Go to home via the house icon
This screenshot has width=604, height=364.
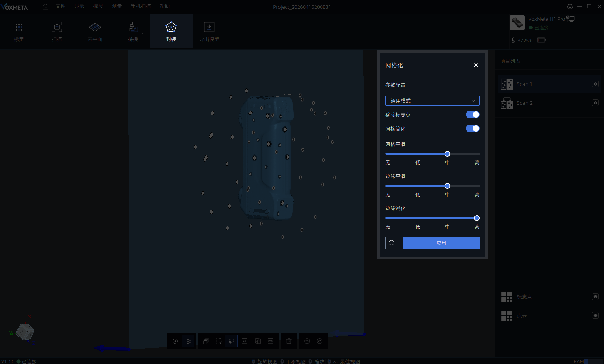click(46, 7)
